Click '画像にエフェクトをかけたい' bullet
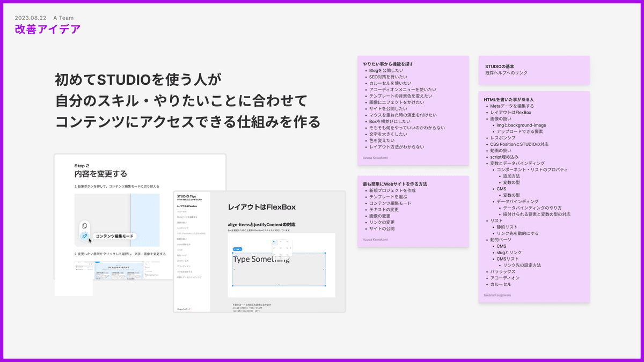Viewport: 644px width, 362px height. tap(397, 102)
